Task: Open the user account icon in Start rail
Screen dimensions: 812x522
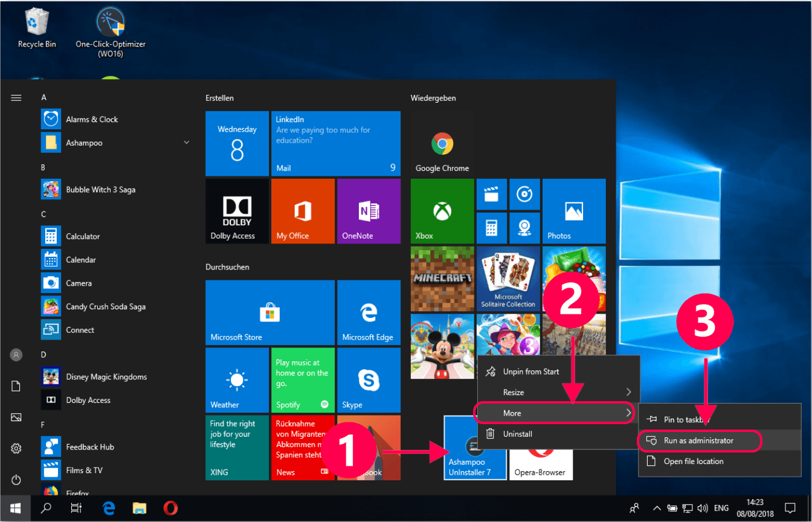Action: tap(16, 355)
